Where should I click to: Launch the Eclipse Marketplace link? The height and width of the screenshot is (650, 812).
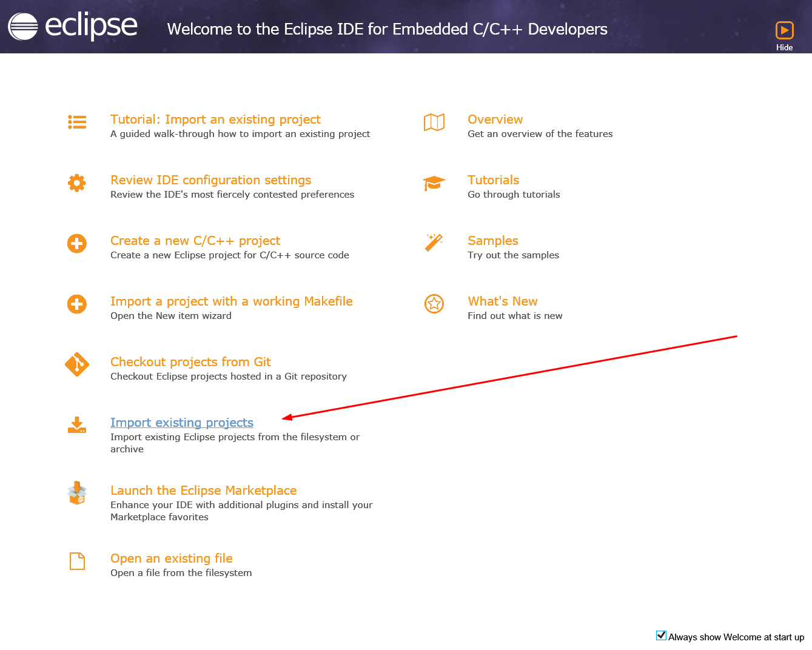coord(204,491)
